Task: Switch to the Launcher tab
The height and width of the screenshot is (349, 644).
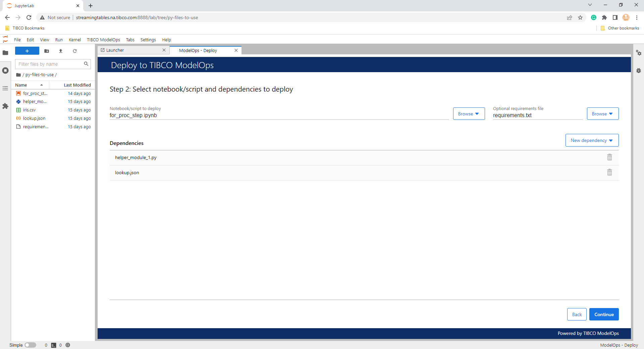Action: (133, 50)
